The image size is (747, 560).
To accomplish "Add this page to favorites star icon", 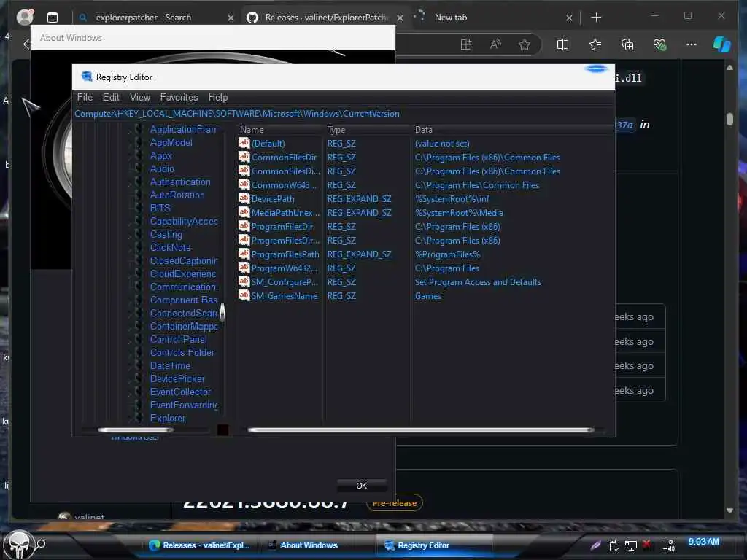I will pos(524,44).
